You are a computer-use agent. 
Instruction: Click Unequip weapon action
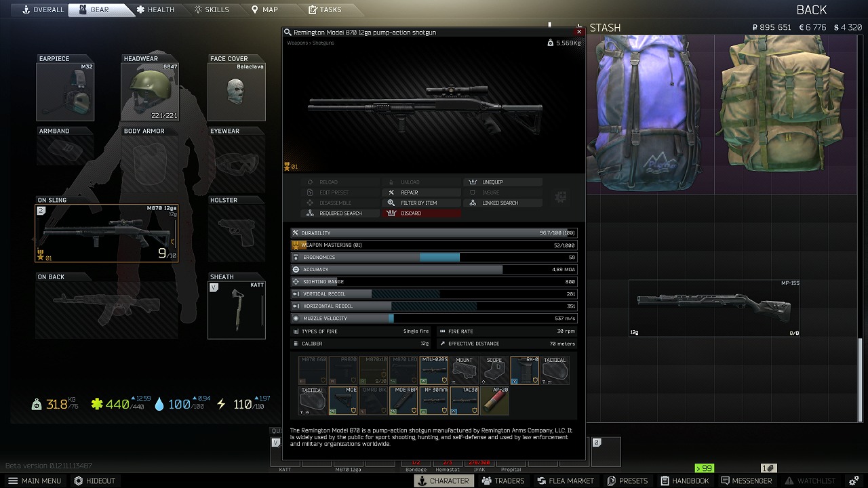503,182
